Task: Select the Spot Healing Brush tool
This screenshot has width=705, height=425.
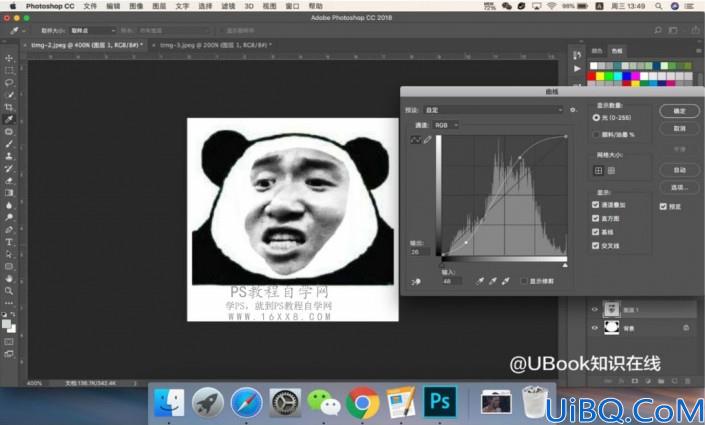Action: pos(9,132)
